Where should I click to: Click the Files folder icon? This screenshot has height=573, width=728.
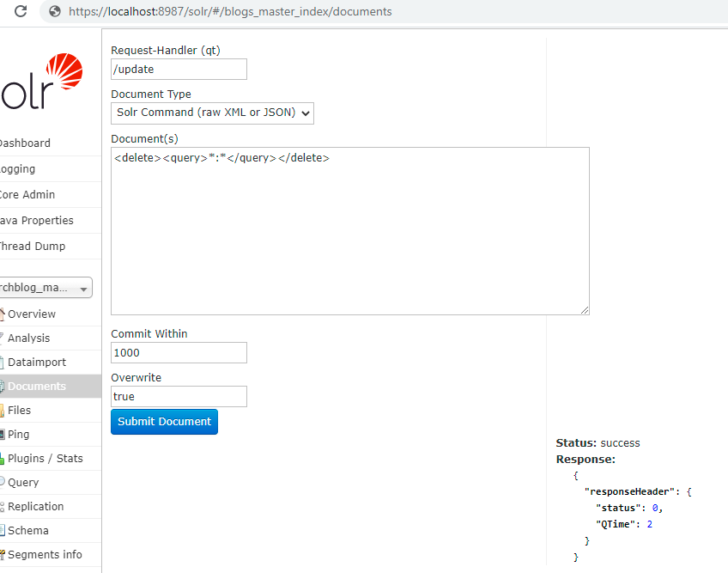click(x=3, y=411)
